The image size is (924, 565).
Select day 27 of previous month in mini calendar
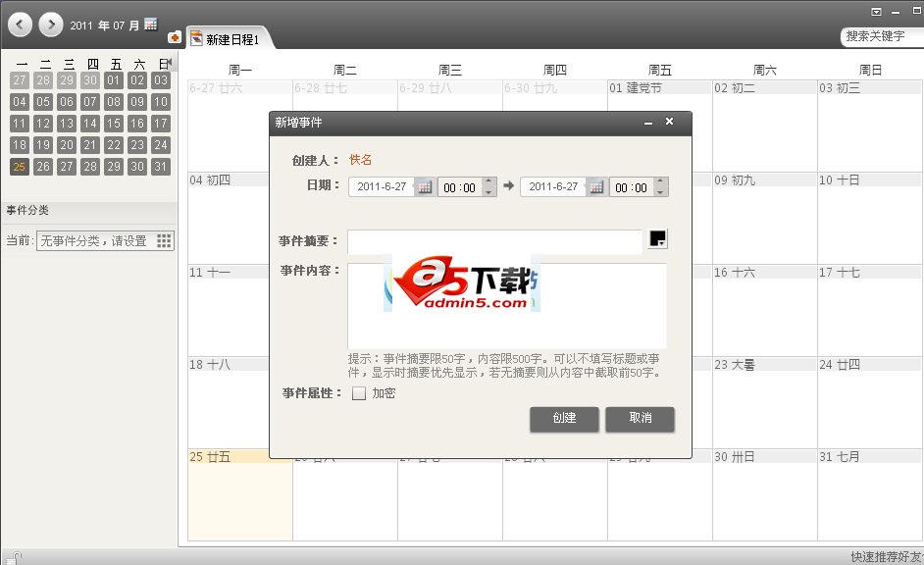tap(20, 80)
